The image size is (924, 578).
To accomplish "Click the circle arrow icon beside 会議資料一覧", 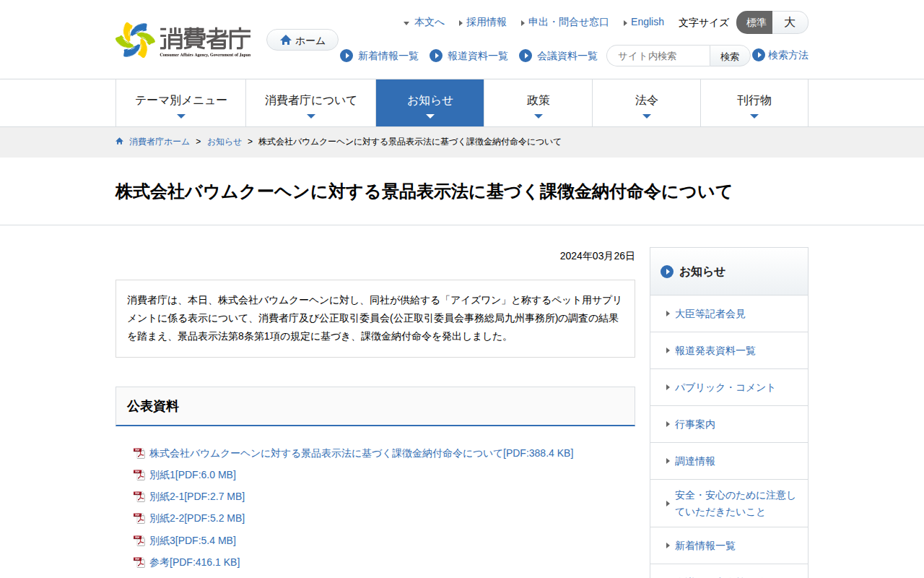I will 526,56.
